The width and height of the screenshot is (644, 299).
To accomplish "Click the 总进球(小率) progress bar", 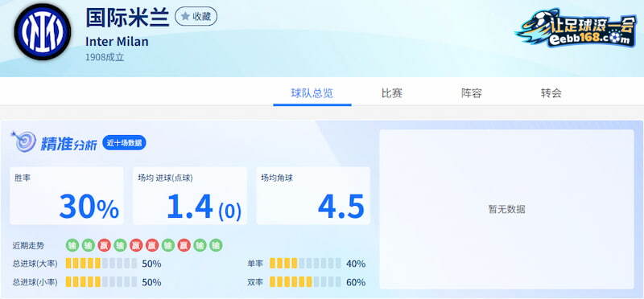I will point(101,282).
